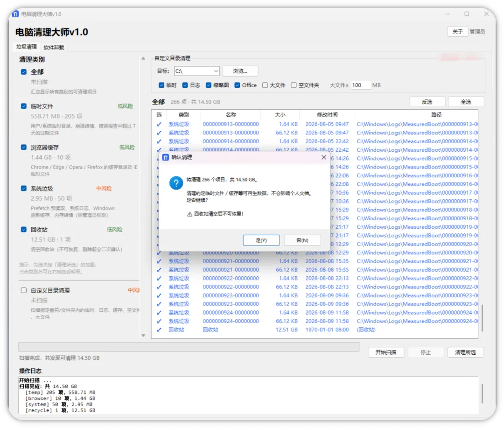The image size is (504, 428).
Task: Click the 类别 column header
Action: pyautogui.click(x=183, y=115)
